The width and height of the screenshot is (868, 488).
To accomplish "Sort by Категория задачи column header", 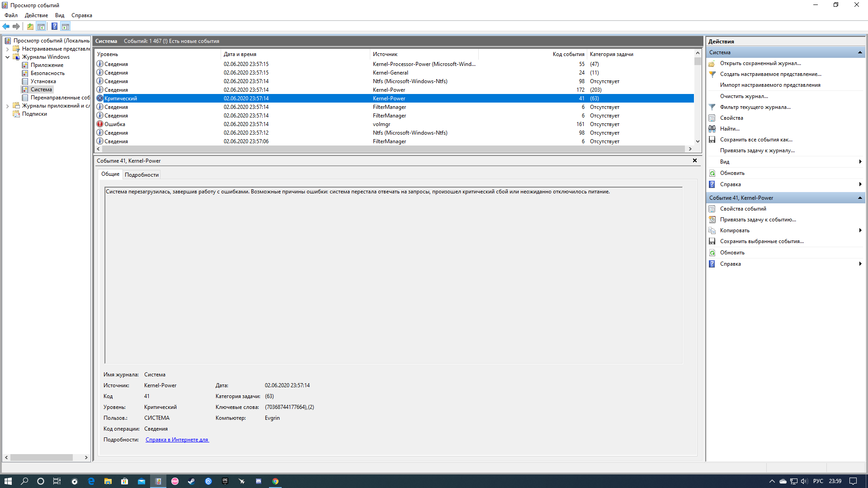I will pos(640,54).
